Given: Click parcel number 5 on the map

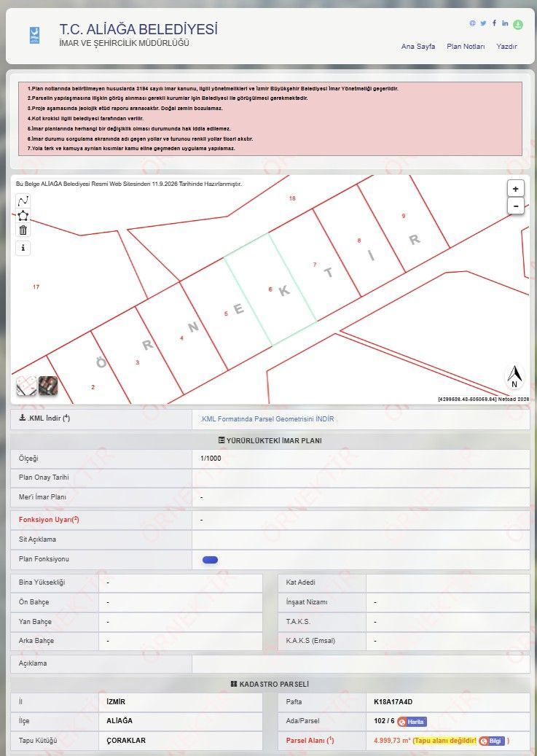Looking at the screenshot, I should coord(226,314).
